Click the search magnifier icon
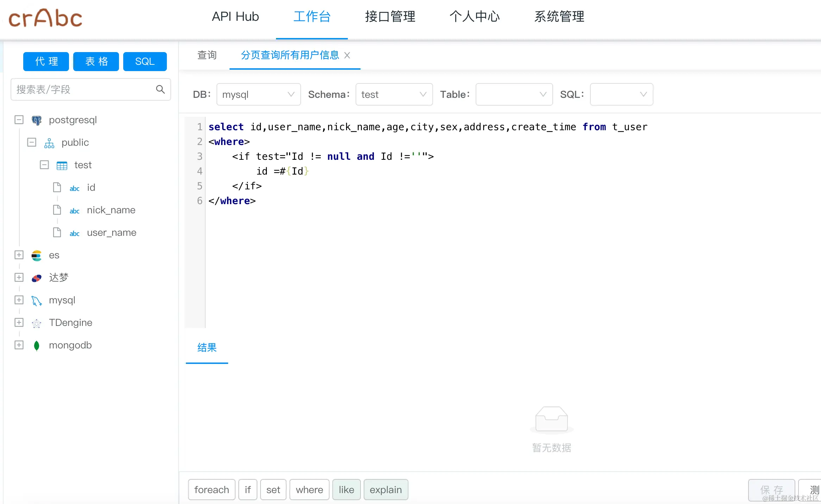 (160, 89)
